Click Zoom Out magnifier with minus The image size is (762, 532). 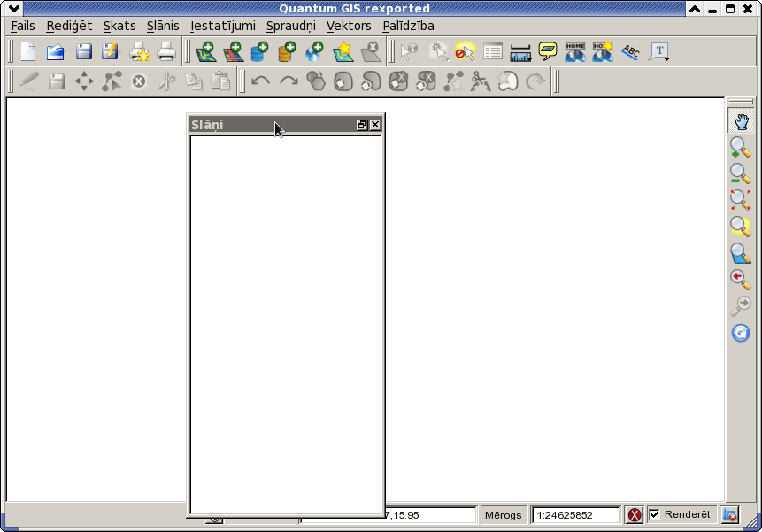point(741,173)
